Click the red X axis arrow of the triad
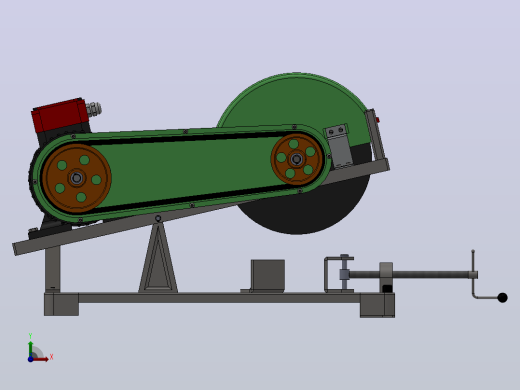 [x=41, y=359]
